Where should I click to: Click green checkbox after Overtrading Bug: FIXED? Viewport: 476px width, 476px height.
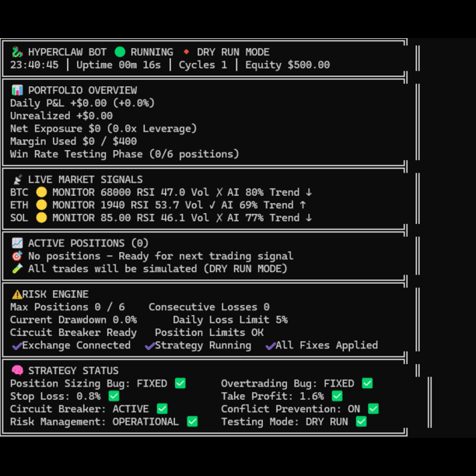tap(367, 383)
